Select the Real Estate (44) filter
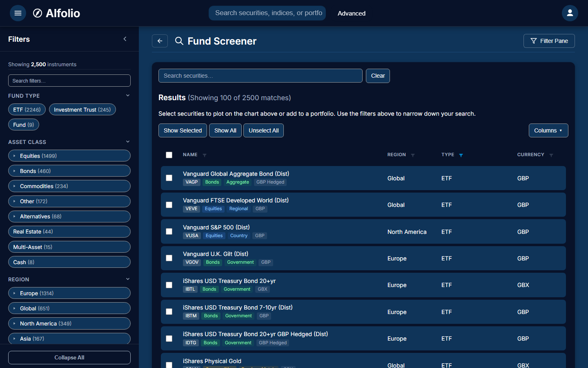This screenshot has width=588, height=368. (x=69, y=231)
